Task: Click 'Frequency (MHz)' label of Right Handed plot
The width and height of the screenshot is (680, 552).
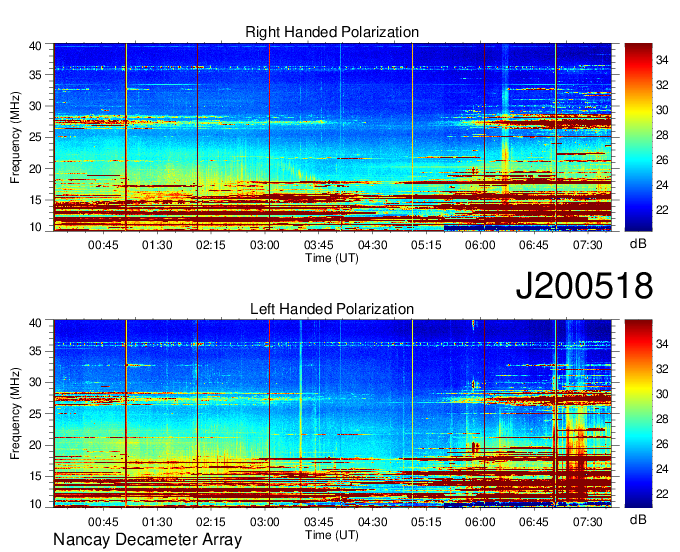Action: pyautogui.click(x=15, y=137)
